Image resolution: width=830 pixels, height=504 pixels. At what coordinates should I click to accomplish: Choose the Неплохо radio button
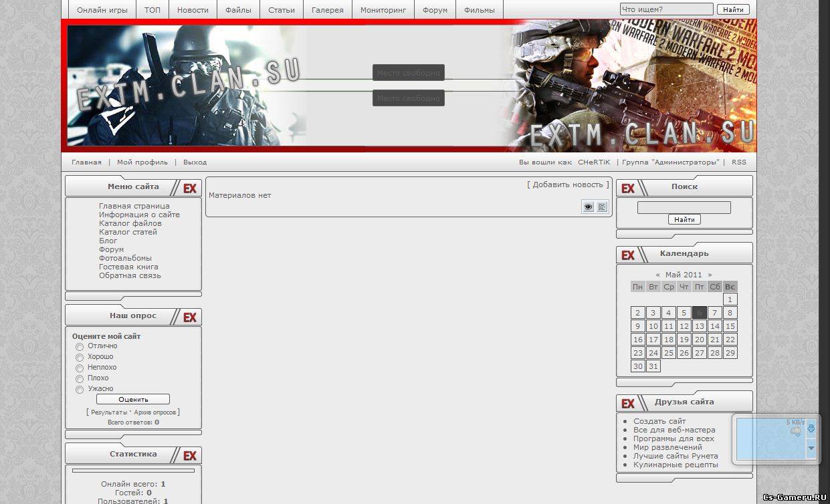click(80, 368)
